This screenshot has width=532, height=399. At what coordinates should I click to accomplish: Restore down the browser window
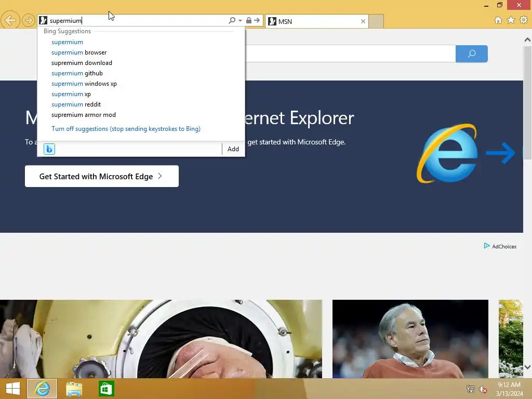pos(499,5)
